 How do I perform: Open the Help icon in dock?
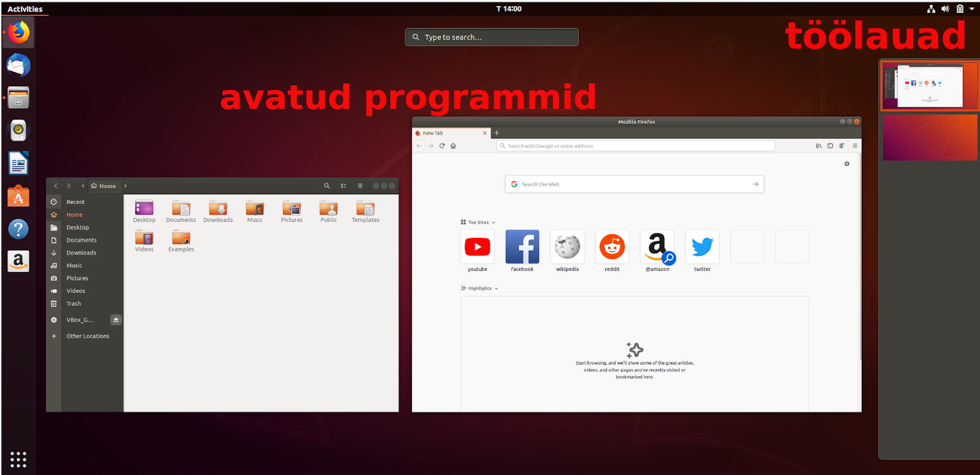click(18, 229)
